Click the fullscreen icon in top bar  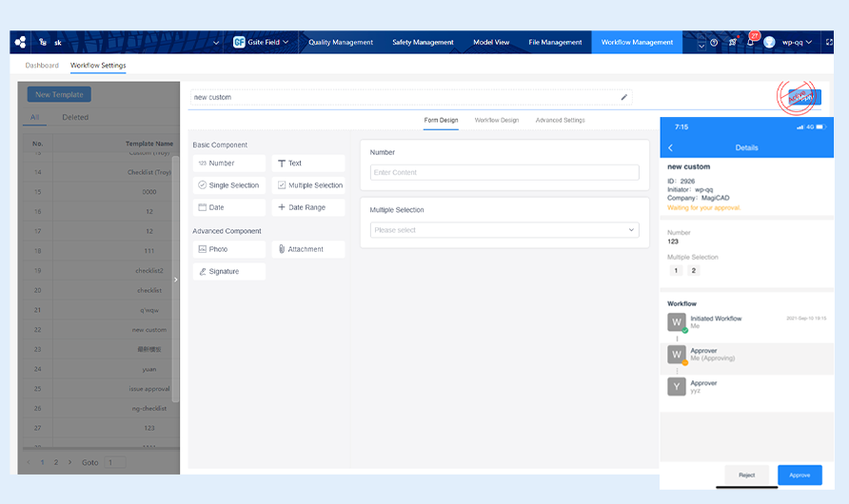point(830,43)
